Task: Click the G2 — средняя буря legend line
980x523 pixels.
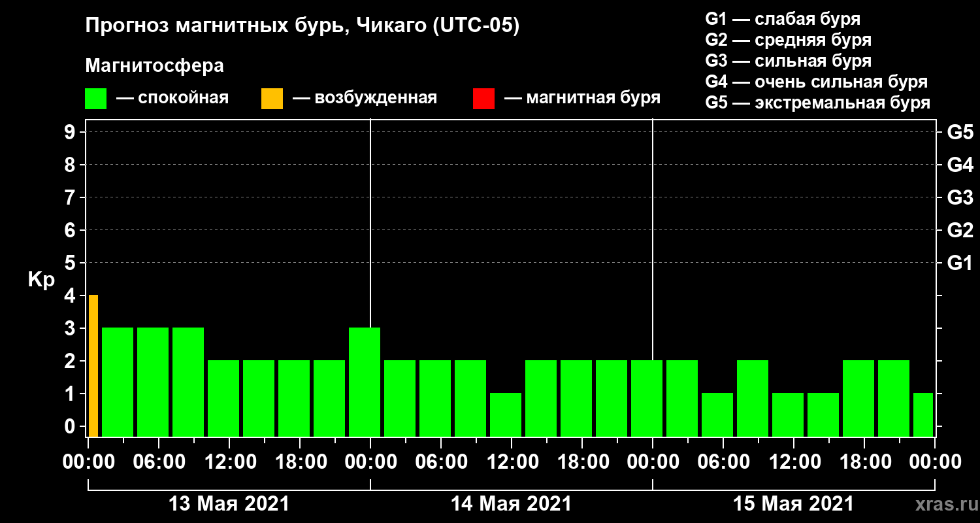Action: [788, 40]
